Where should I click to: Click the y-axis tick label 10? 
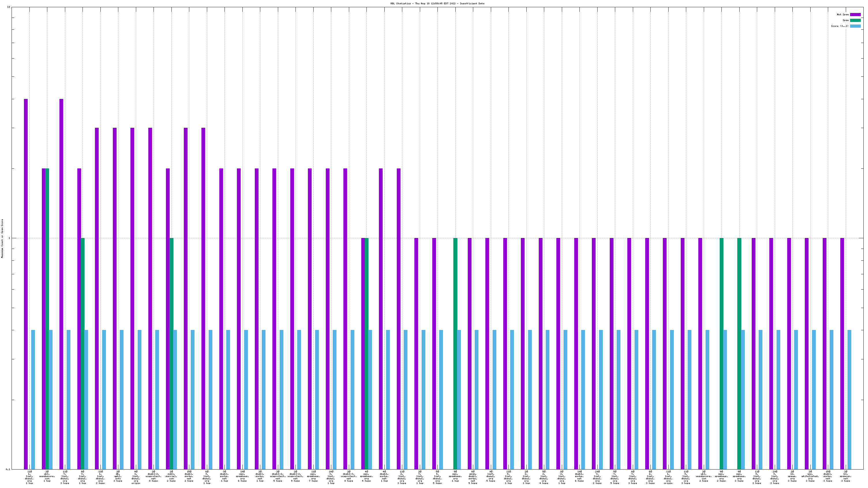click(x=8, y=7)
